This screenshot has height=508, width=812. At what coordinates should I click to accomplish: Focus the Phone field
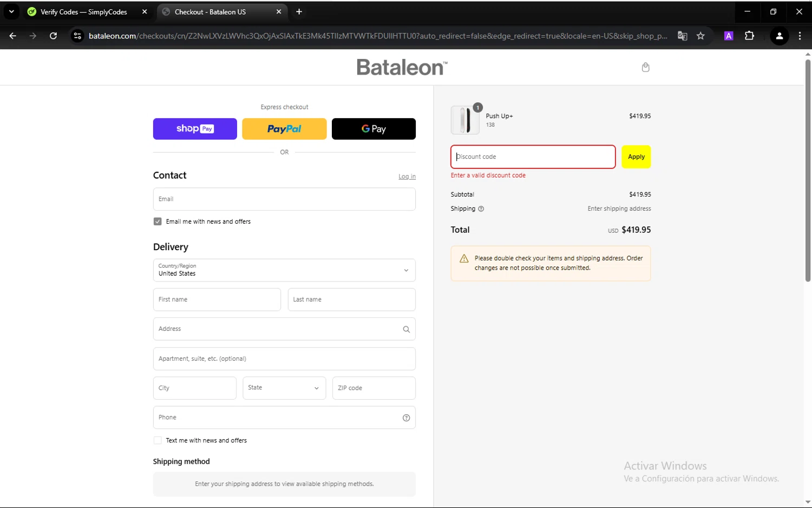click(284, 418)
